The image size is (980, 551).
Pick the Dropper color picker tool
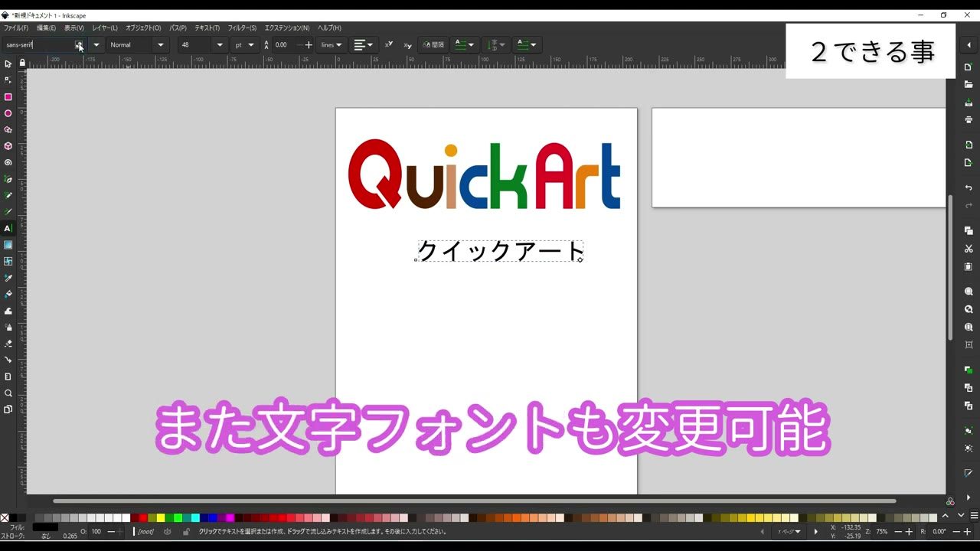click(x=8, y=278)
